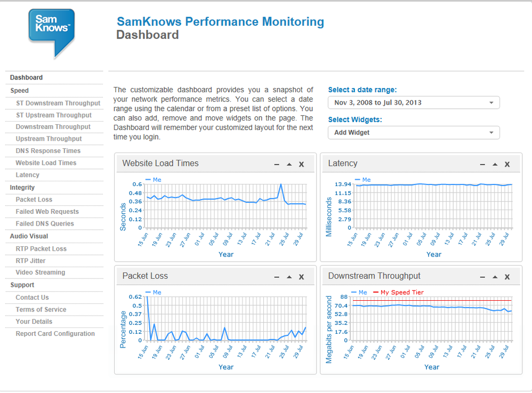Select Failed Web Requests link
This screenshot has width=532, height=393.
47,212
